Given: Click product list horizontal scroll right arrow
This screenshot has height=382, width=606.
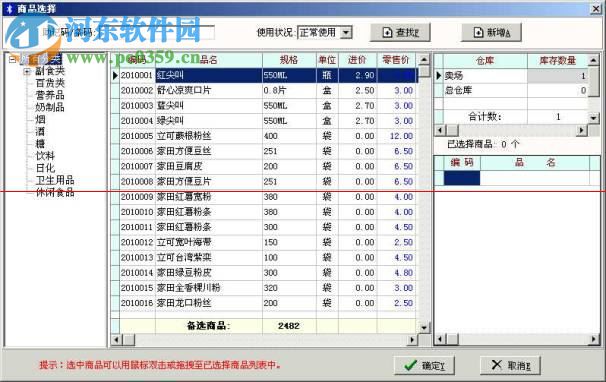Looking at the screenshot, I should point(412,340).
